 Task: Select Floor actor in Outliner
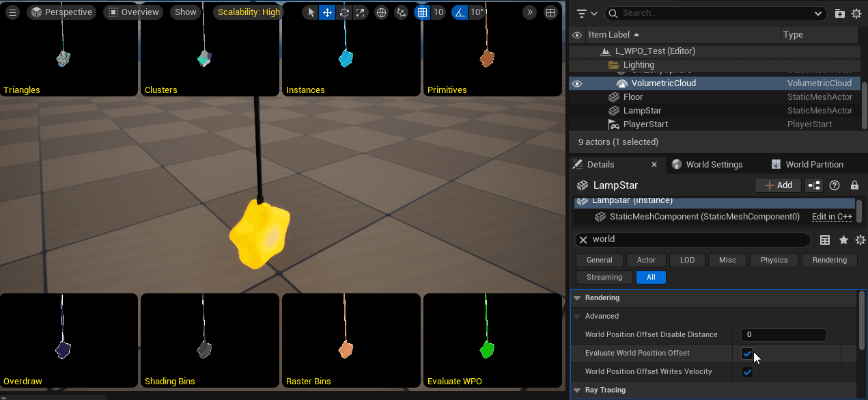click(714, 97)
